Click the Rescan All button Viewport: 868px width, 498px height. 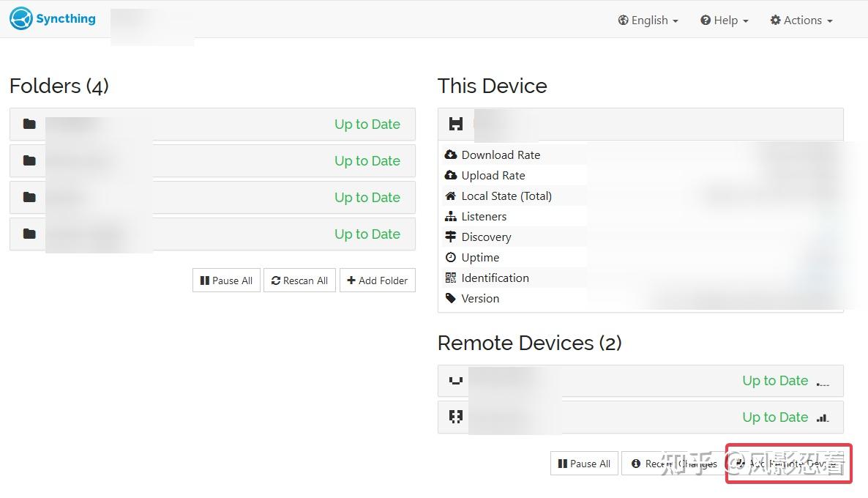point(299,280)
